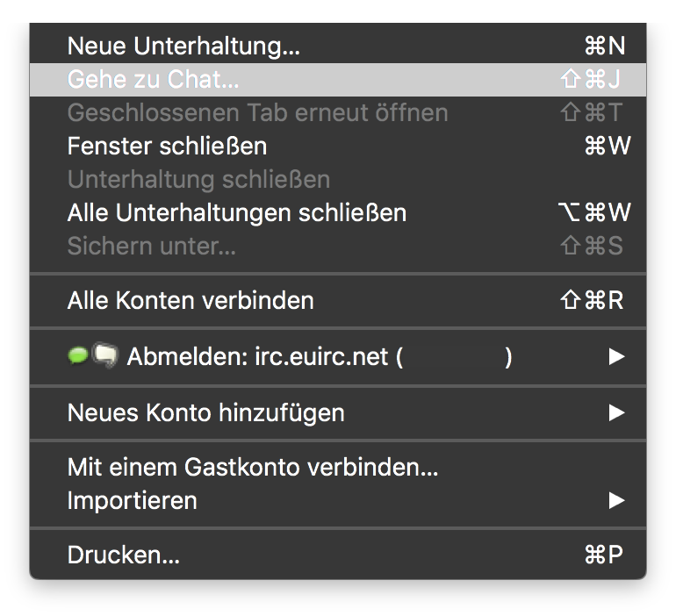The height and width of the screenshot is (616, 676).
Task: Click the ⌘N shortcut beside Neue Unterhaltung
Action: pyautogui.click(x=603, y=47)
